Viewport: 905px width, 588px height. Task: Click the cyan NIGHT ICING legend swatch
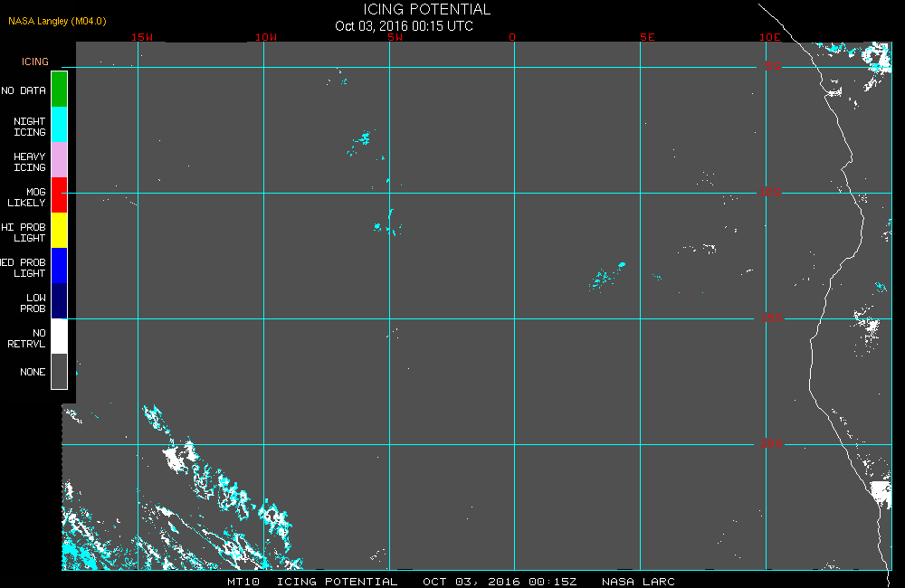coord(60,125)
